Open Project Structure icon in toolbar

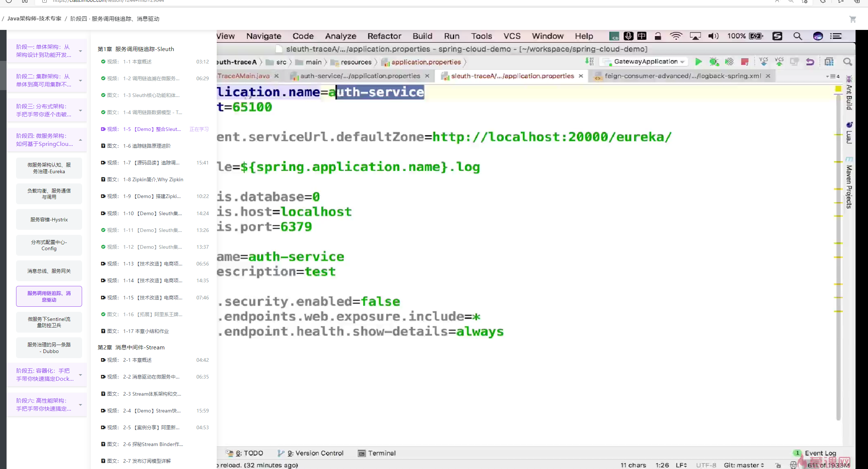829,62
